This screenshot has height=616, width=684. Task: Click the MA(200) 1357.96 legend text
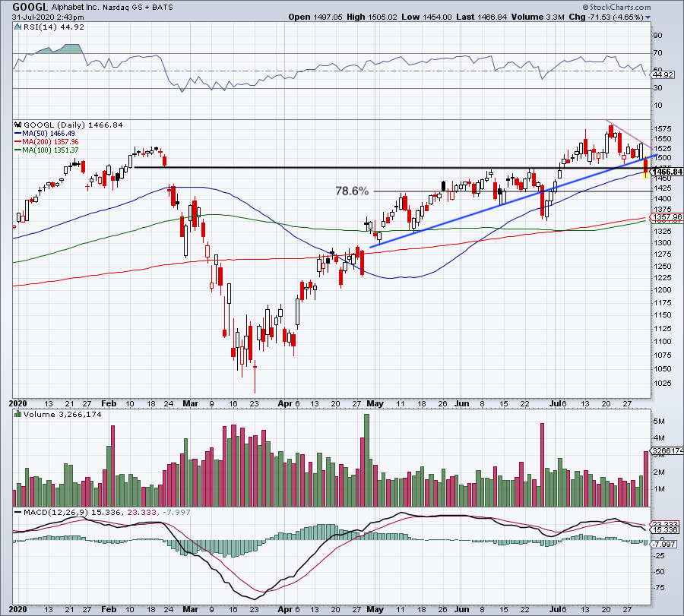click(51, 142)
